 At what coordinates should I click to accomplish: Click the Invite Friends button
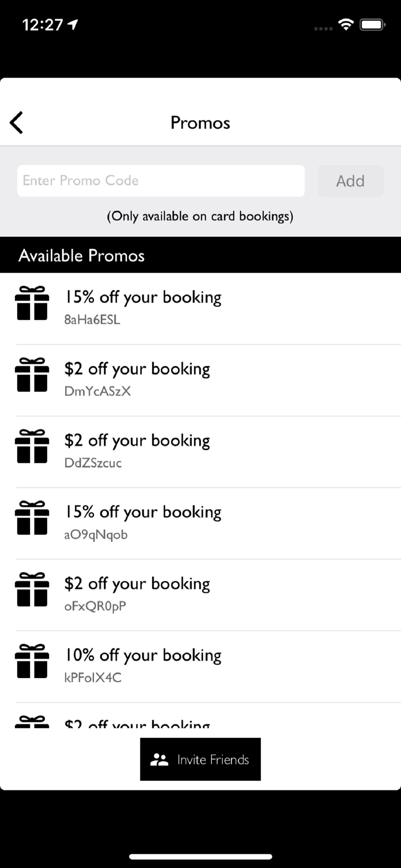[200, 759]
